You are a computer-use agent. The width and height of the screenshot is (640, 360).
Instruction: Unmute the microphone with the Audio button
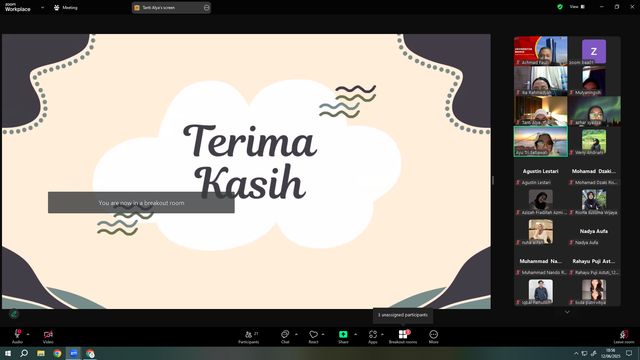coord(17,337)
